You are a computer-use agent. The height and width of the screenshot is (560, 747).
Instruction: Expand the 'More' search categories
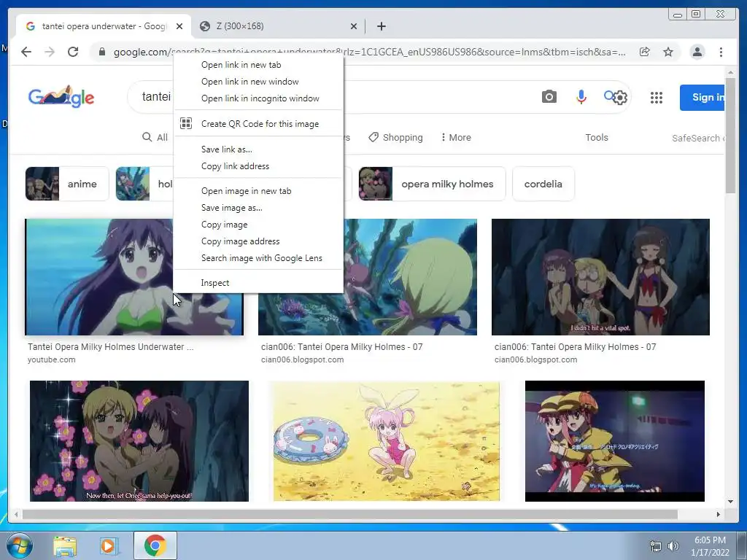456,138
